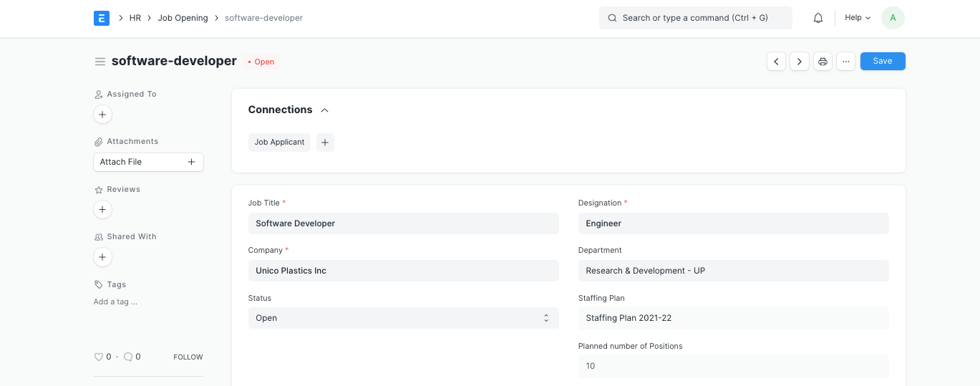Go to next document arrow
980x386 pixels.
coord(800,62)
